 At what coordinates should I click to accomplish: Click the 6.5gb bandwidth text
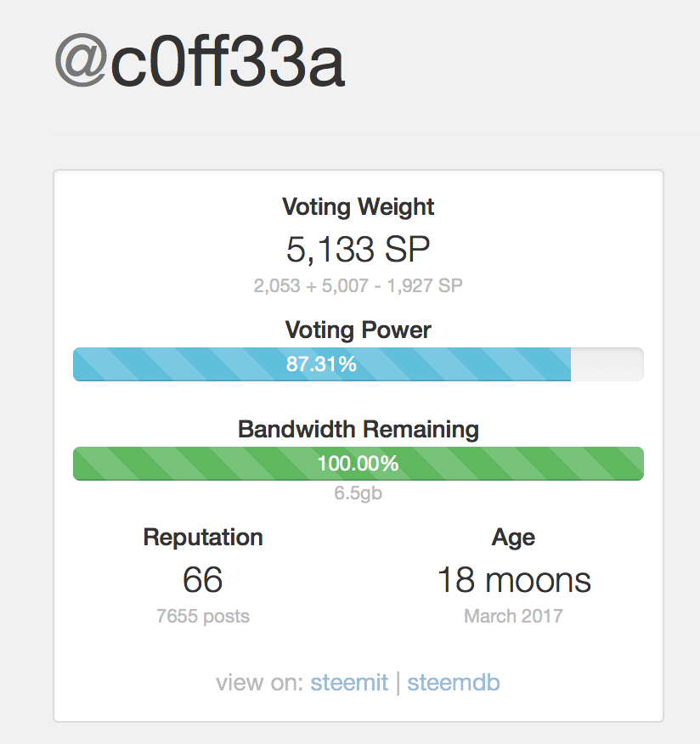tap(358, 493)
